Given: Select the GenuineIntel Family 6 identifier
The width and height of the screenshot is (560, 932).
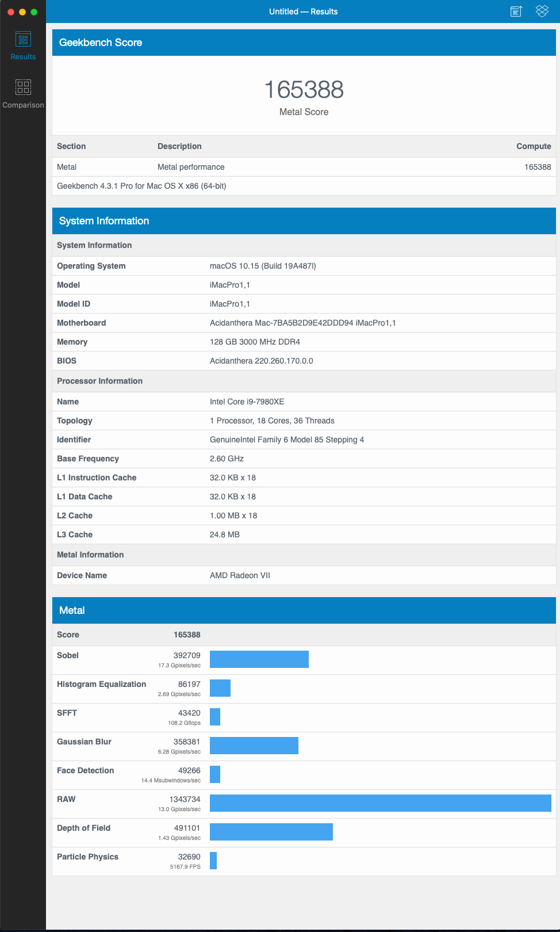Looking at the screenshot, I should 287,440.
